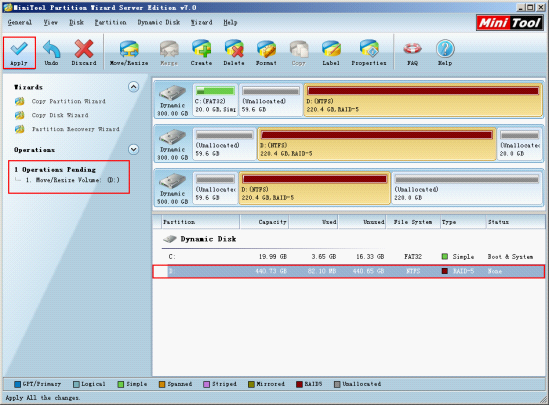This screenshot has height=406, width=550.
Task: Discard all pending operations
Action: pyautogui.click(x=84, y=53)
